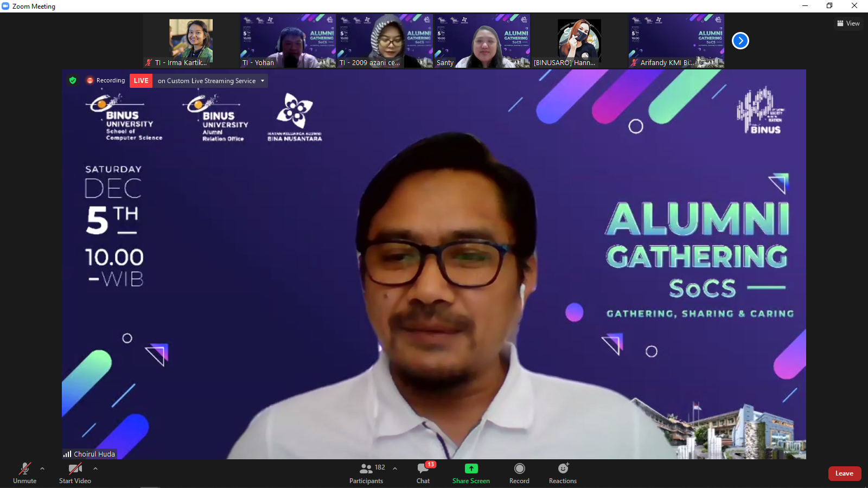Click the green encryption shield icon

tap(73, 80)
